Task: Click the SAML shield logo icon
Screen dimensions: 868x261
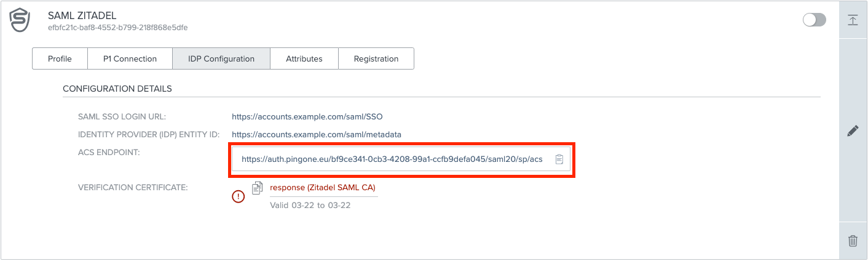Action: pyautogui.click(x=20, y=20)
